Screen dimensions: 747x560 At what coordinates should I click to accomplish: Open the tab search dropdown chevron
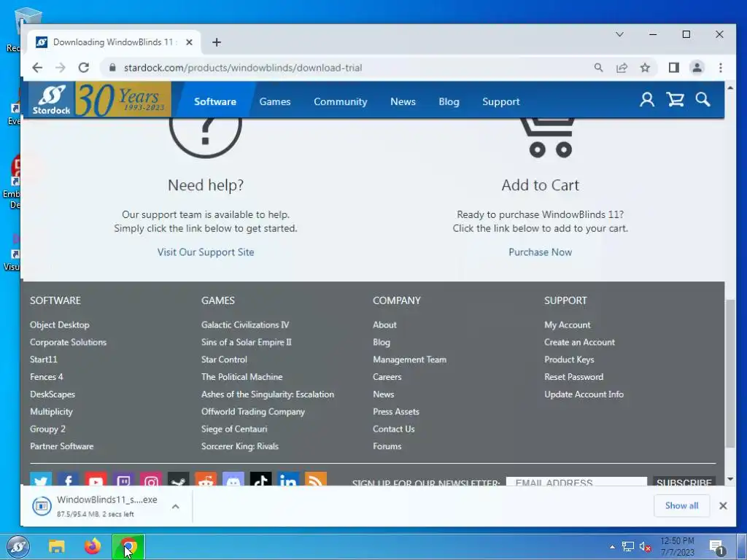pyautogui.click(x=620, y=34)
